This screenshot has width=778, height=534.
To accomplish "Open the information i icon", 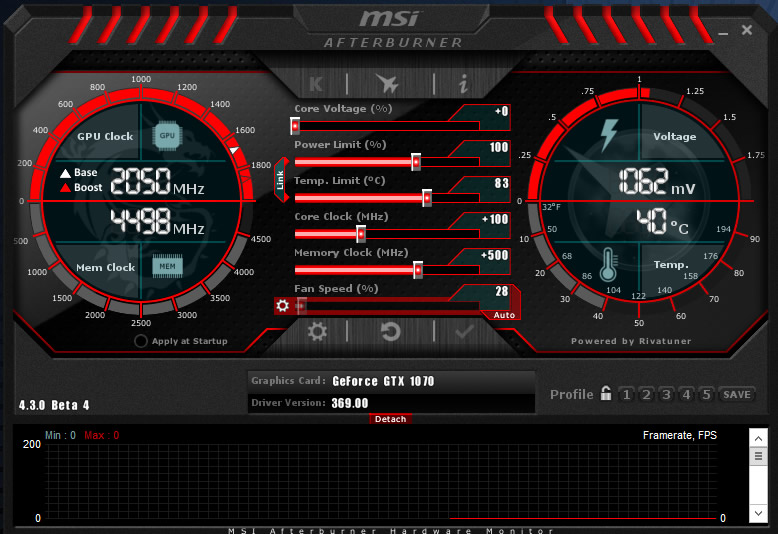I will (x=463, y=83).
